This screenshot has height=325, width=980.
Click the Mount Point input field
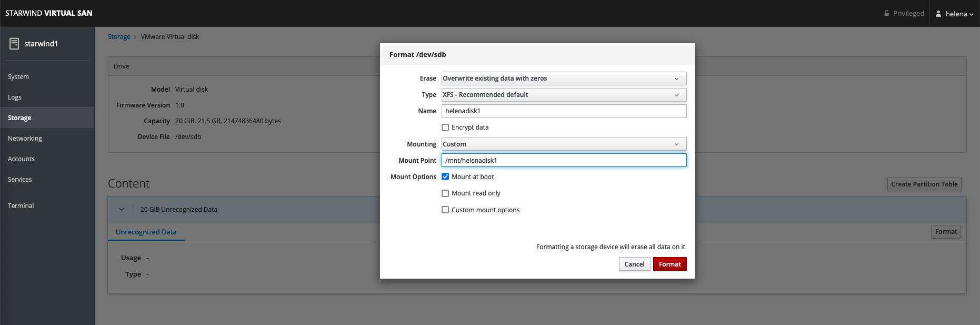click(564, 161)
